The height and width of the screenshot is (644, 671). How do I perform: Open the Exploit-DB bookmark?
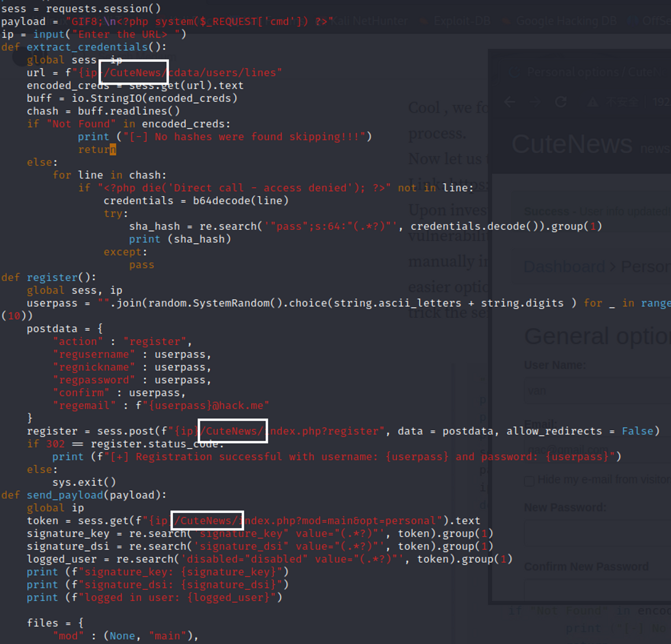(455, 21)
